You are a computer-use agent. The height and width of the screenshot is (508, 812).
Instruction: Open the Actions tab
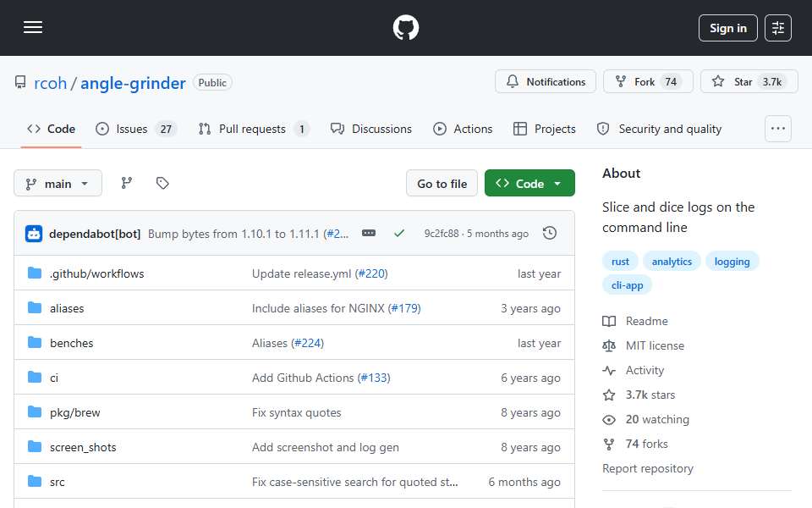click(463, 129)
